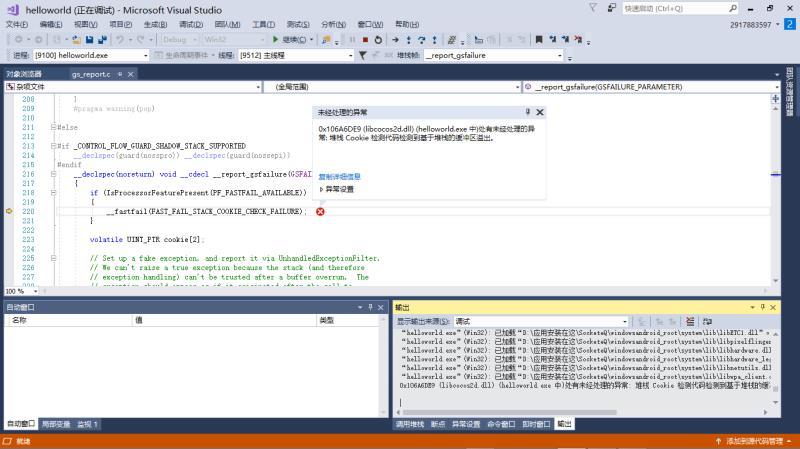Toggle bookmark icon in toolbar
800x449 pixels.
coord(539,40)
